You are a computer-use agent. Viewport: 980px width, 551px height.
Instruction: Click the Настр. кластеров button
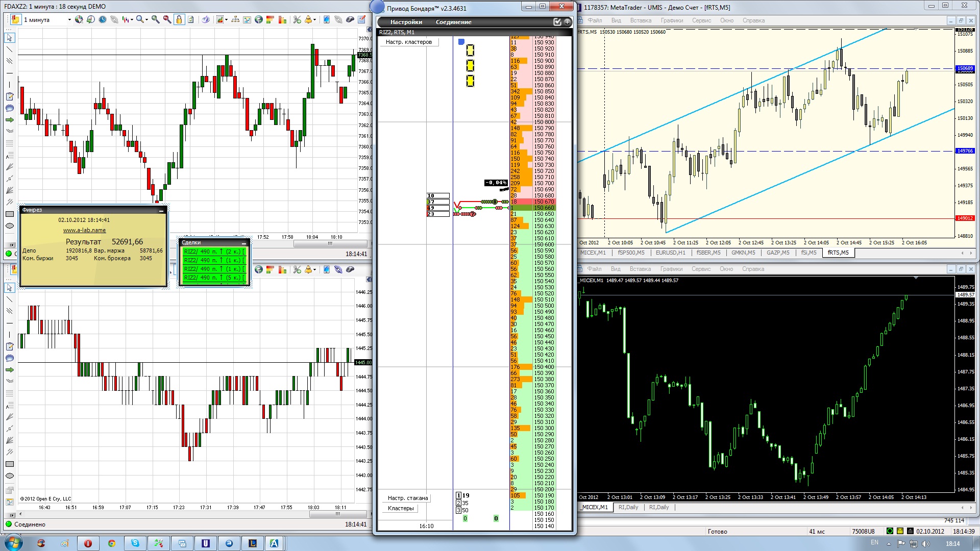click(x=408, y=42)
